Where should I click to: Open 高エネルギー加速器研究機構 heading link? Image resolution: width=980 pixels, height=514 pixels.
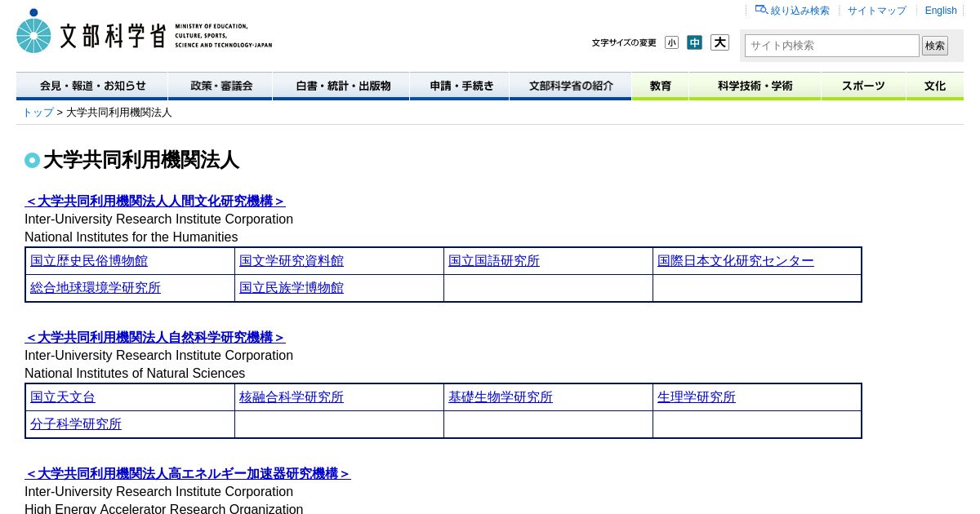coord(188,473)
